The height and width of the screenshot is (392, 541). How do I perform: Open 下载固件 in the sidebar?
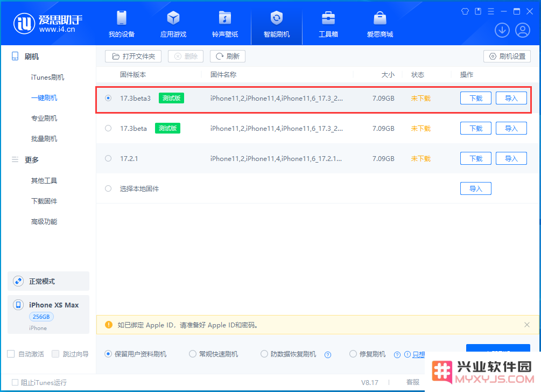(44, 201)
